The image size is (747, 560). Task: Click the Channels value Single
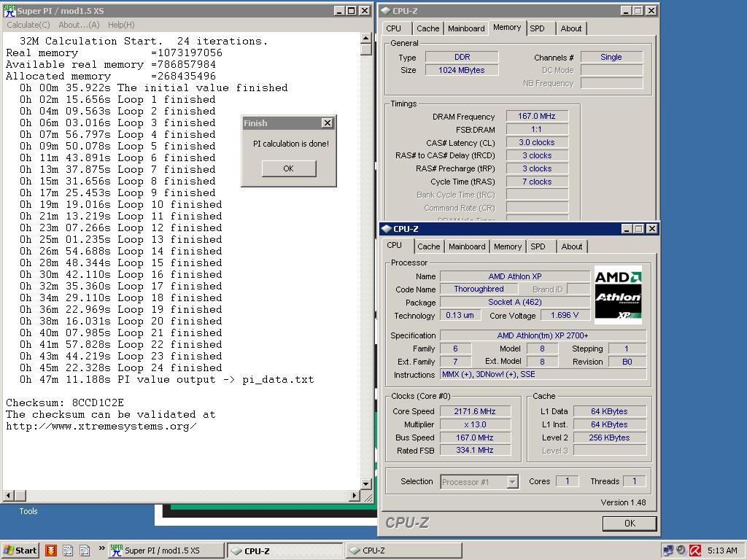(611, 57)
